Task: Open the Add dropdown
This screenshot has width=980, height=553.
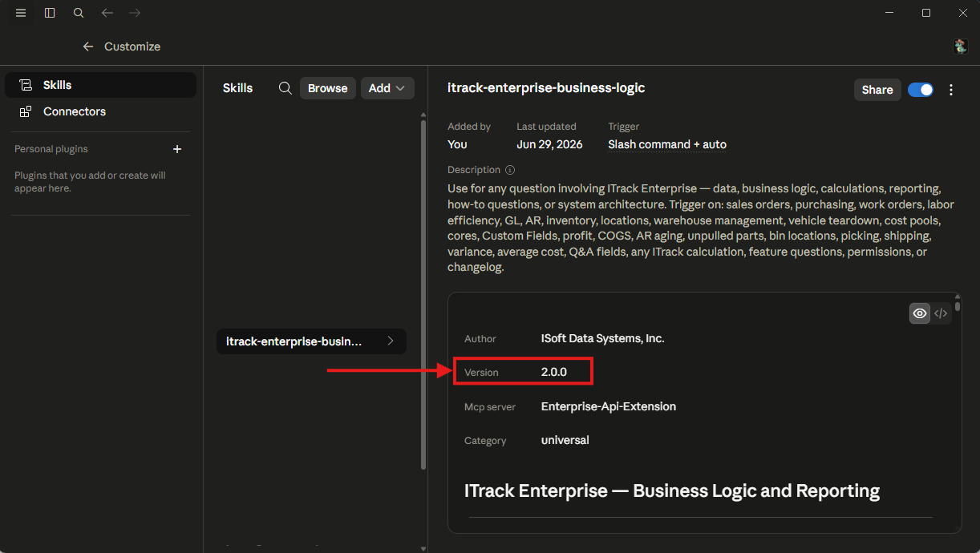Action: 387,88
